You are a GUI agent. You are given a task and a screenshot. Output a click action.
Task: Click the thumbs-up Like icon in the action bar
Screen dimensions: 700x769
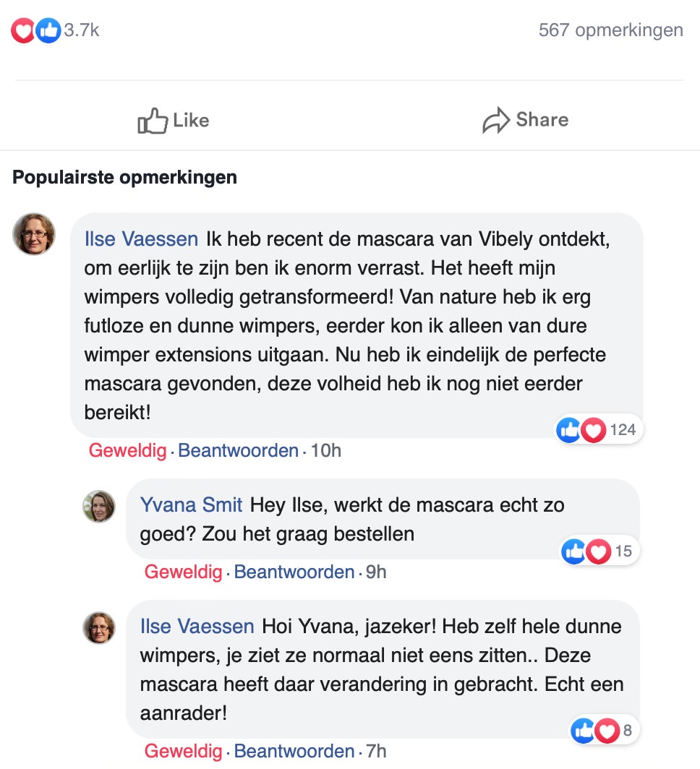pyautogui.click(x=152, y=121)
